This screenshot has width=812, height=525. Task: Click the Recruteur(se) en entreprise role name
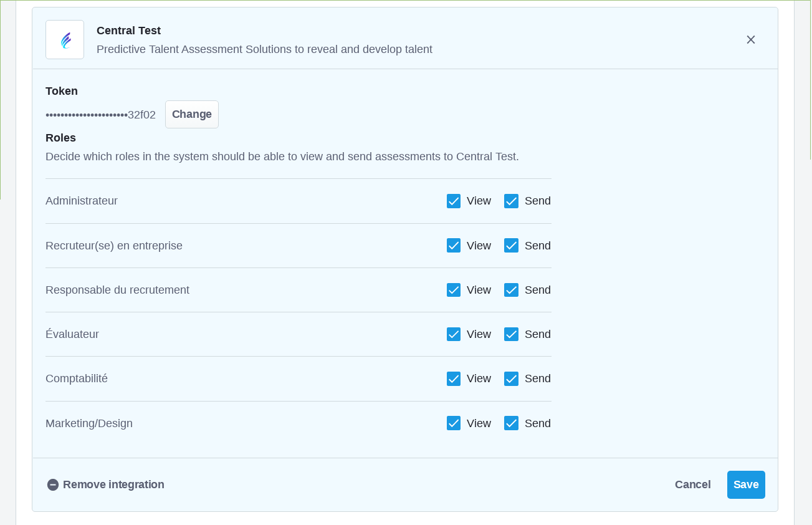[114, 246]
